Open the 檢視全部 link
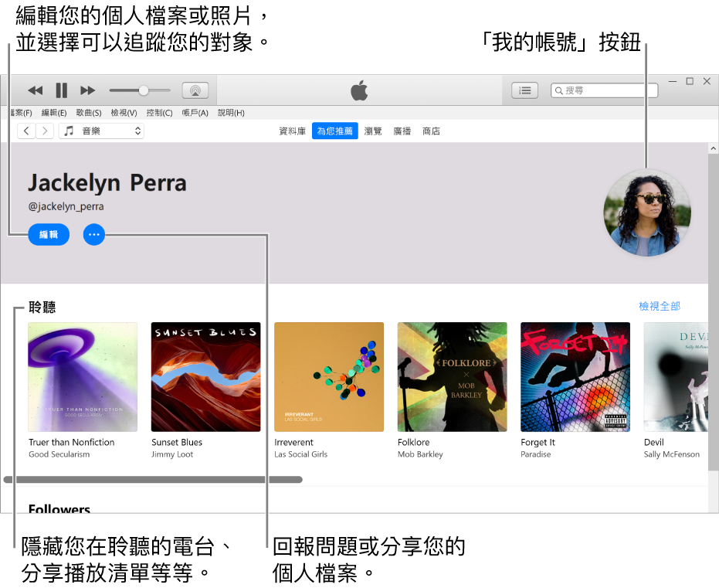This screenshot has width=719, height=588. [x=660, y=307]
